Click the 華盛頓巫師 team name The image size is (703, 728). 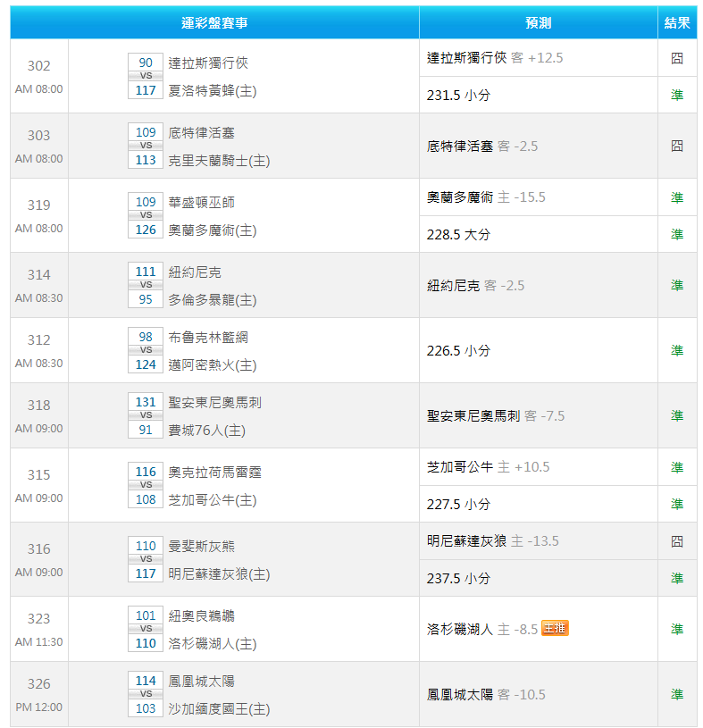202,202
